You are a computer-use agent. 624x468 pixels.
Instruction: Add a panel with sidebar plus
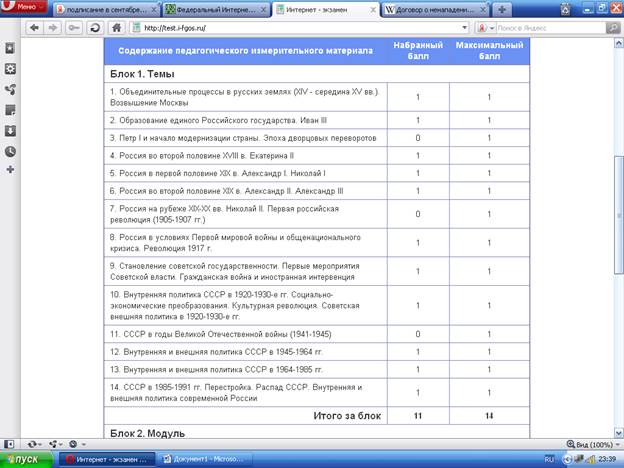coord(10,170)
